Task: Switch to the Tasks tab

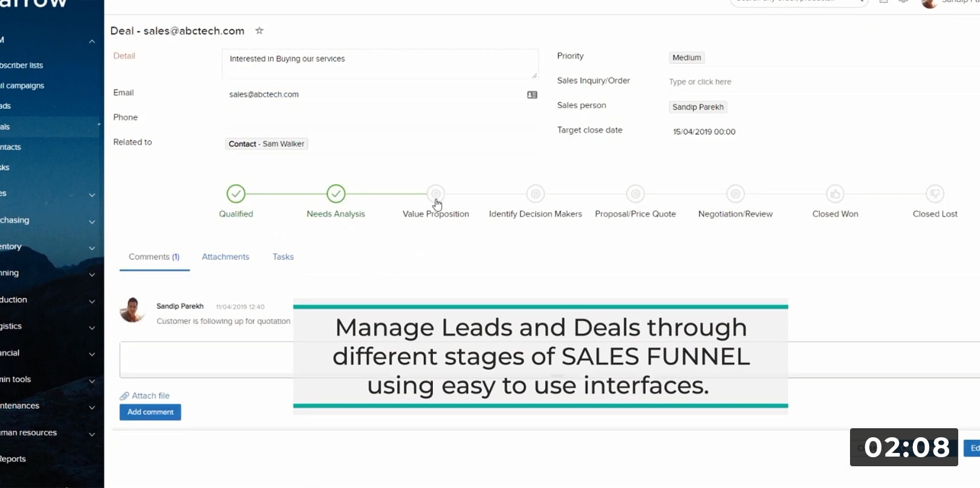Action: coord(283,257)
